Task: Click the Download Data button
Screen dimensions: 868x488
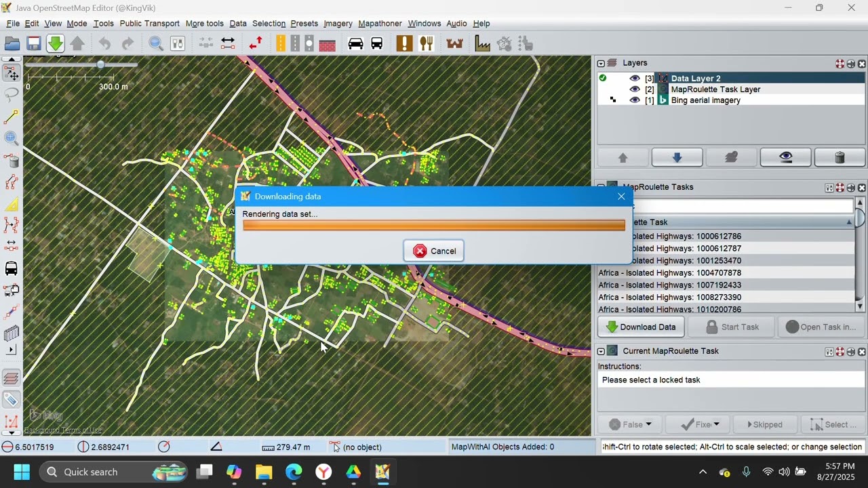Action: tap(640, 327)
